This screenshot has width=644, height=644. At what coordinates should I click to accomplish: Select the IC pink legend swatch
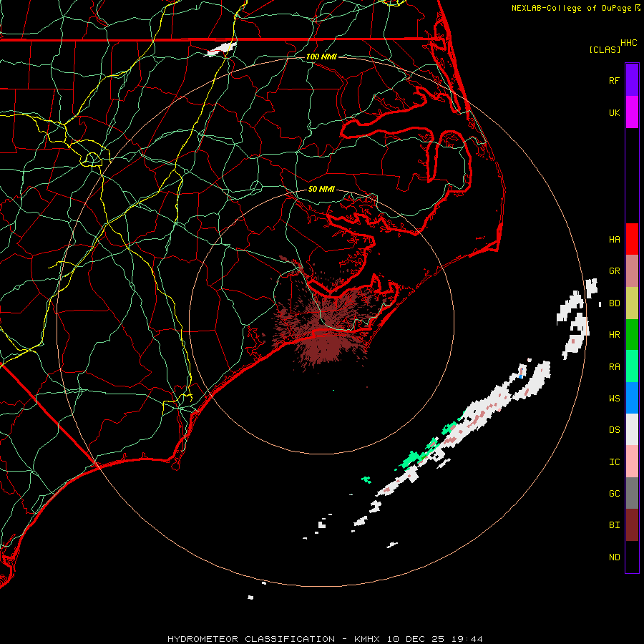click(632, 462)
